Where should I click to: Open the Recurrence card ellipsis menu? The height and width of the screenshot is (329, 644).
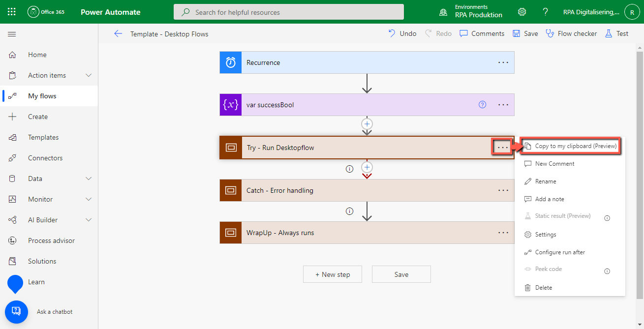[x=503, y=62]
